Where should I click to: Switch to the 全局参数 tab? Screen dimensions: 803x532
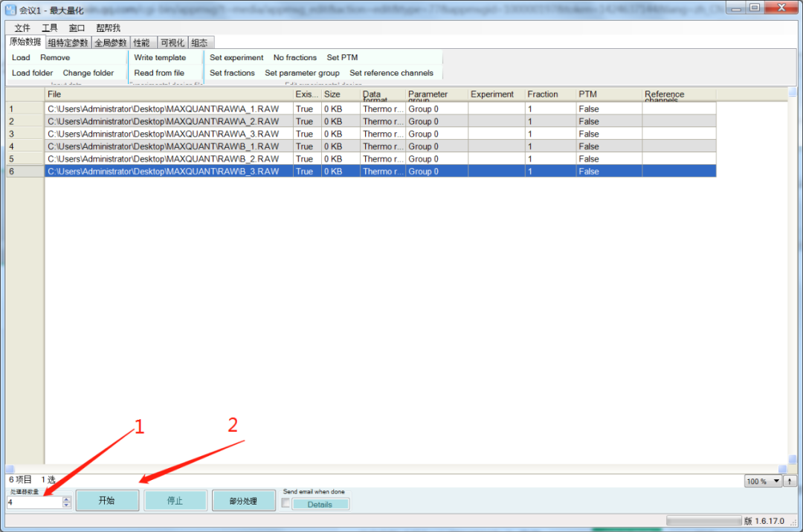click(109, 42)
